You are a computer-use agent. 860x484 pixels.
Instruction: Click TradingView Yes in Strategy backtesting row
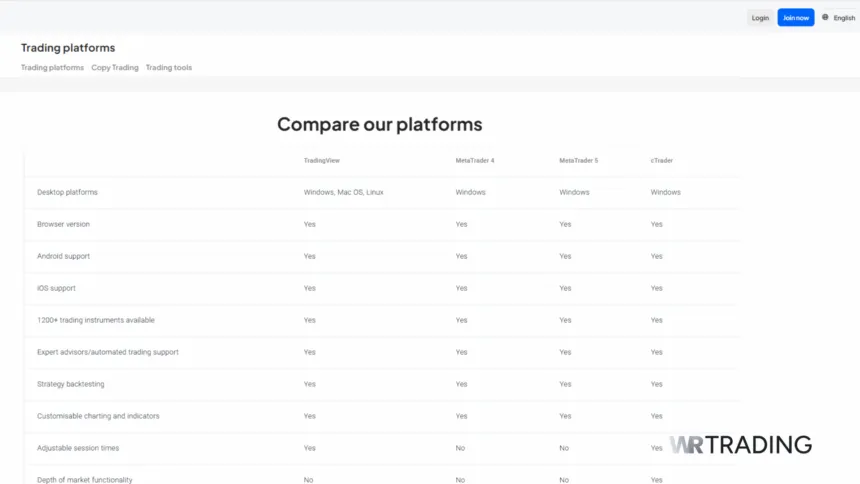pyautogui.click(x=310, y=384)
